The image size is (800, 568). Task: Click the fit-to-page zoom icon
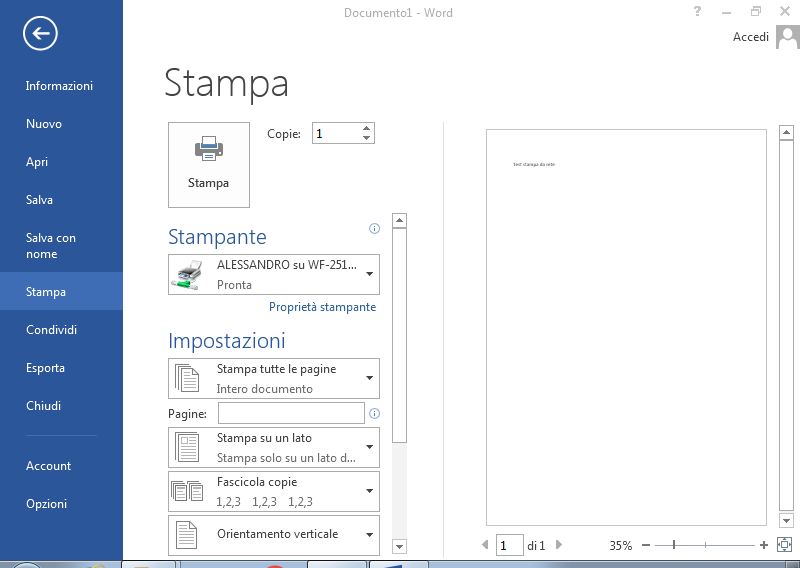pyautogui.click(x=784, y=545)
